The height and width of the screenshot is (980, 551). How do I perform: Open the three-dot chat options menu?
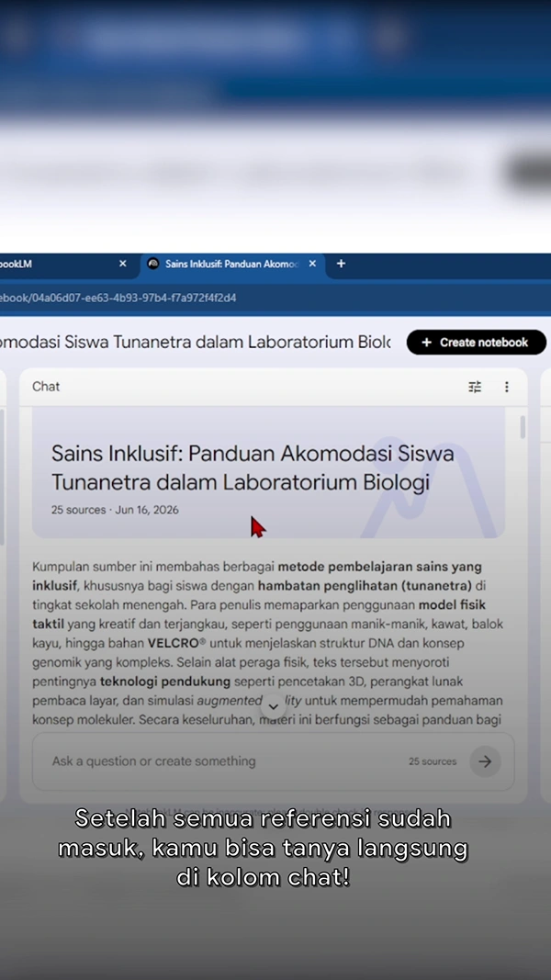click(x=507, y=387)
